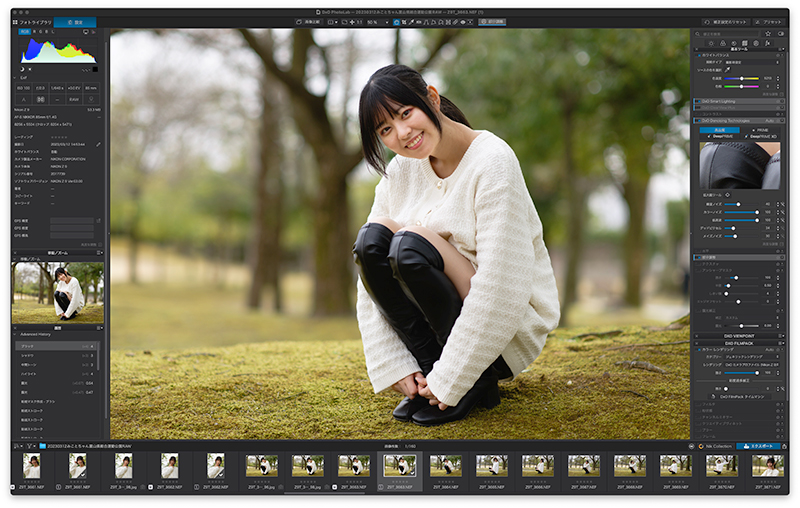
Task: Pick the white balance eyedropper in toolbar
Action: 411,22
